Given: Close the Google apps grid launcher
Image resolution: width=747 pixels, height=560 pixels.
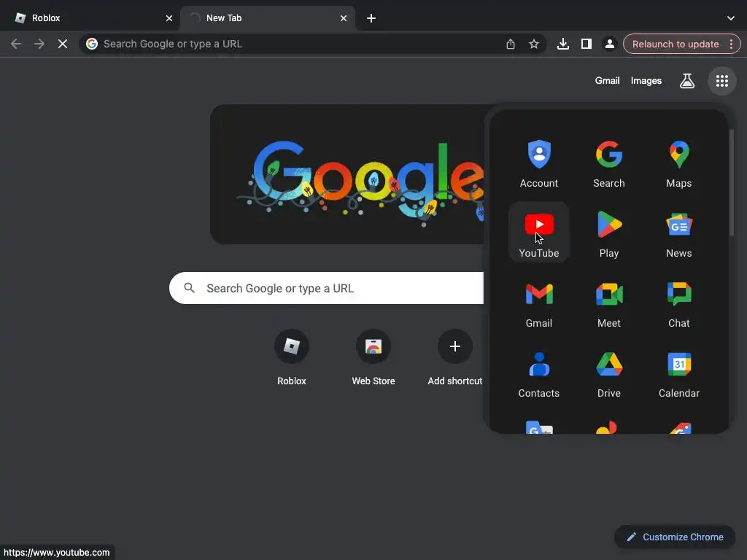Looking at the screenshot, I should [721, 81].
